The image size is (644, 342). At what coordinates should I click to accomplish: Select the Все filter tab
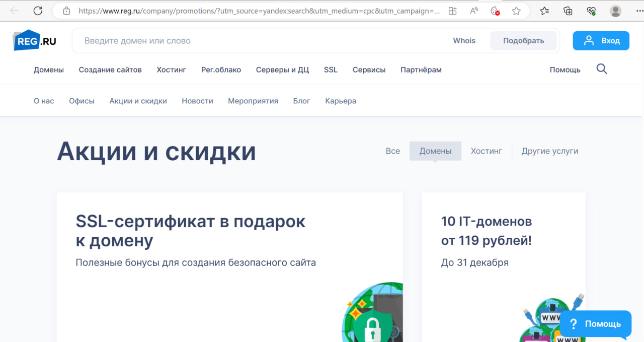393,151
